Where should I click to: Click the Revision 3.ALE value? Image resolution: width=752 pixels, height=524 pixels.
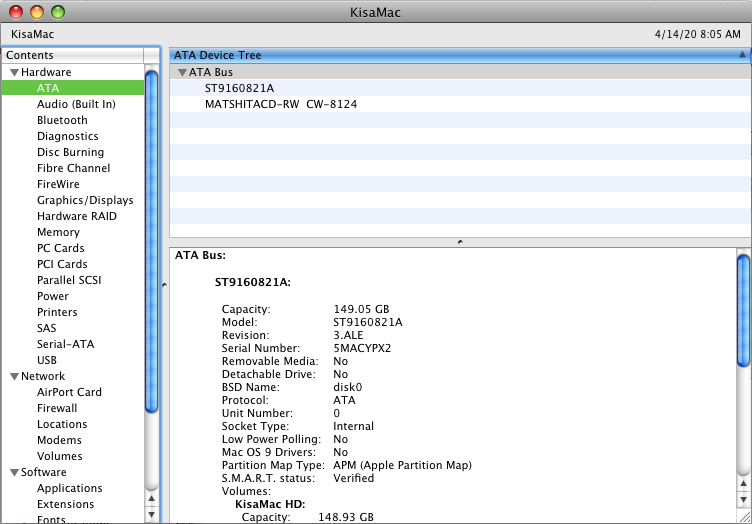pyautogui.click(x=348, y=335)
